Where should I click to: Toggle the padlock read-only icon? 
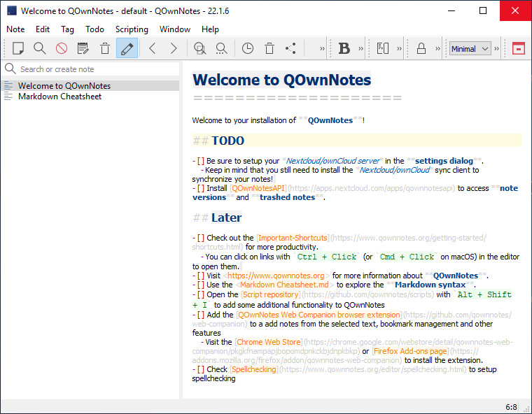coord(421,49)
